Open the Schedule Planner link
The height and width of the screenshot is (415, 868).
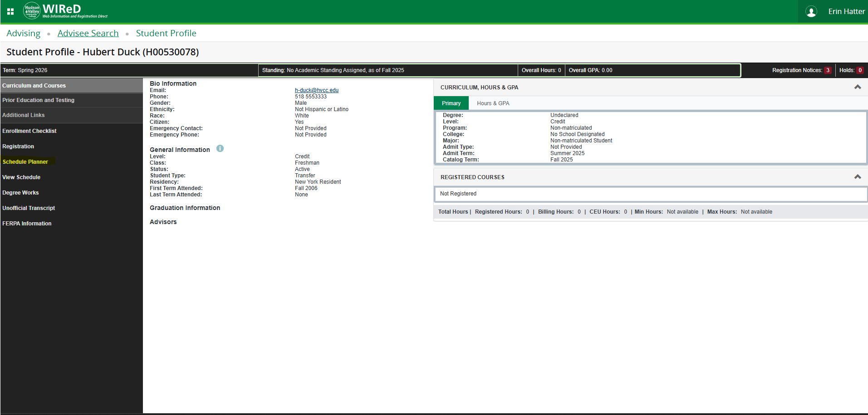(25, 162)
